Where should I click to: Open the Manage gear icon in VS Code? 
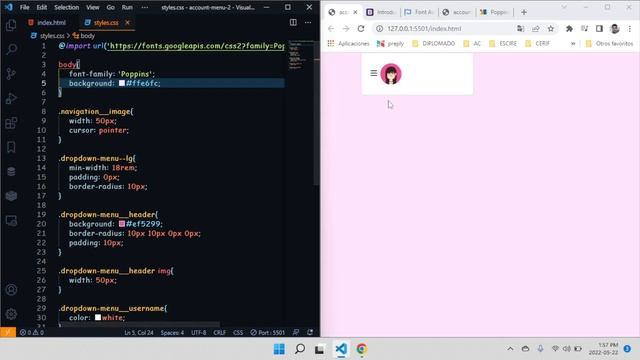click(x=11, y=314)
